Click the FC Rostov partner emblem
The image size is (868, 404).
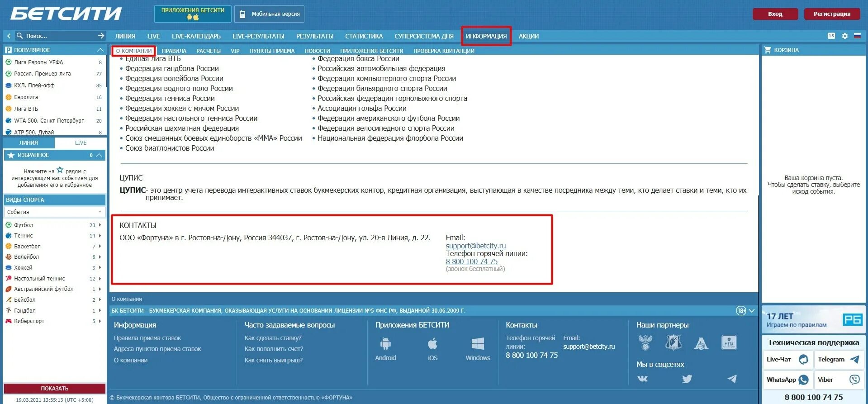click(x=674, y=342)
